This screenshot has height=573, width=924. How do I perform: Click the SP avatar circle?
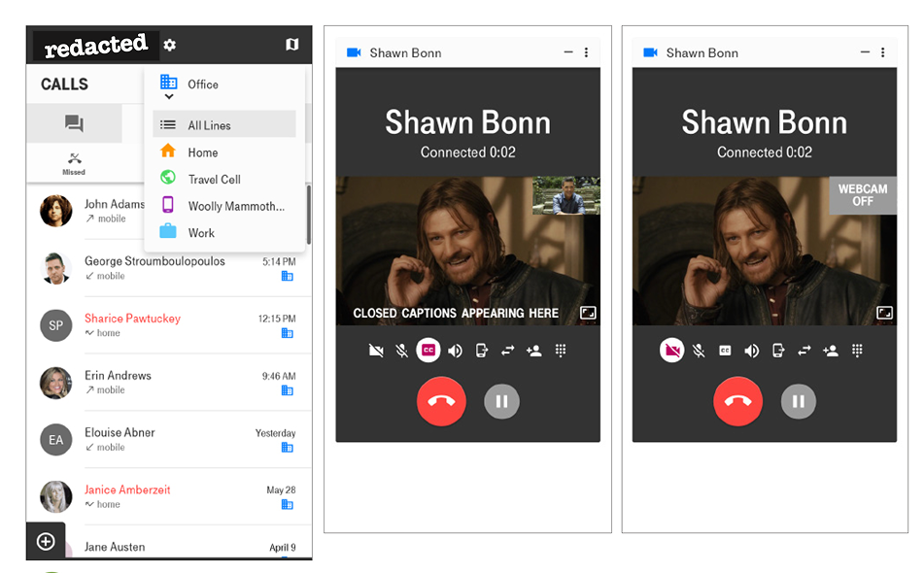[x=56, y=325]
